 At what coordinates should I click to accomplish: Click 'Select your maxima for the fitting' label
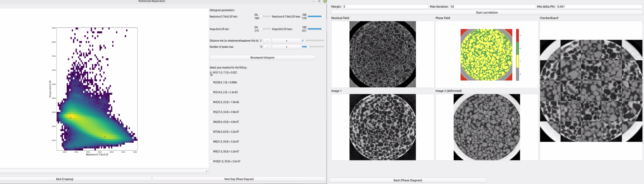coord(229,68)
